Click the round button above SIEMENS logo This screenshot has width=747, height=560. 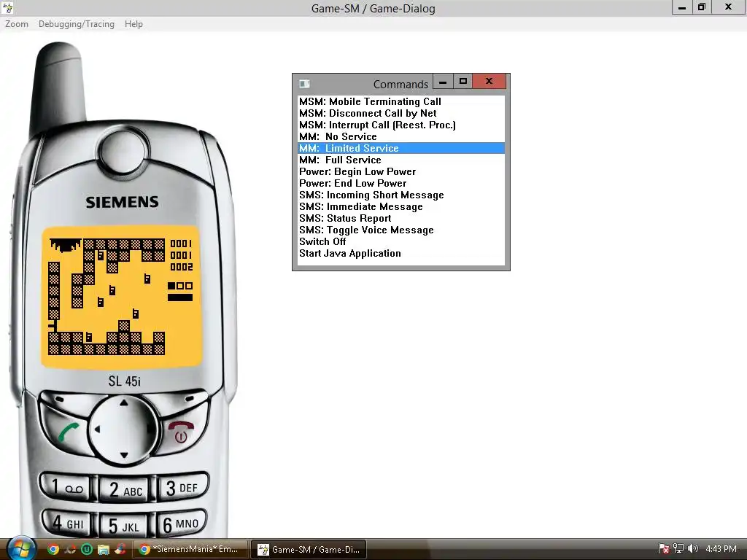124,150
